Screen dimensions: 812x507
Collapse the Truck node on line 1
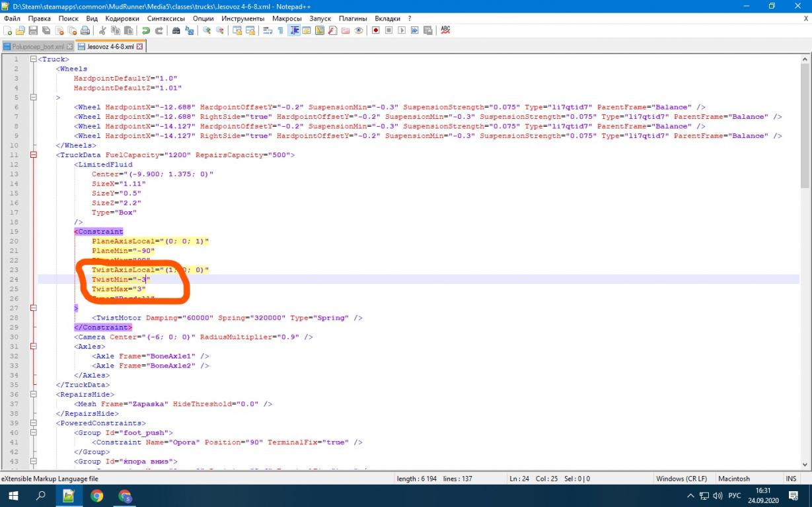pos(33,59)
